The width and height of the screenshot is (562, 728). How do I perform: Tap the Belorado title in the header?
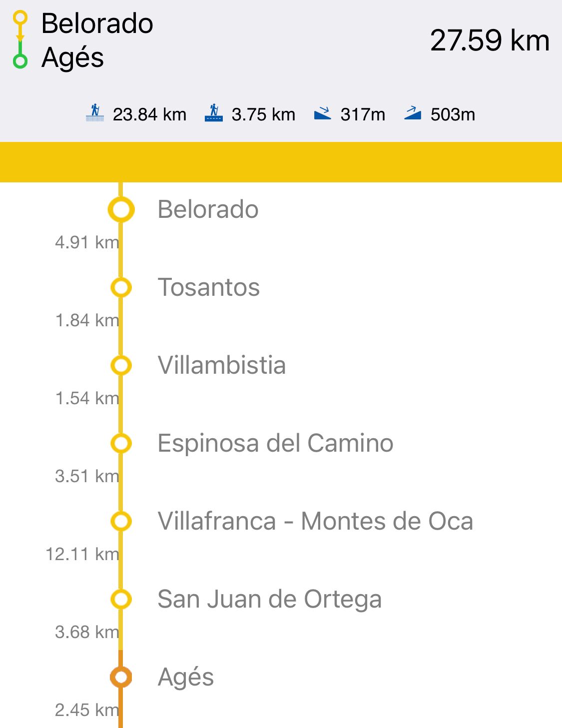coord(97,23)
